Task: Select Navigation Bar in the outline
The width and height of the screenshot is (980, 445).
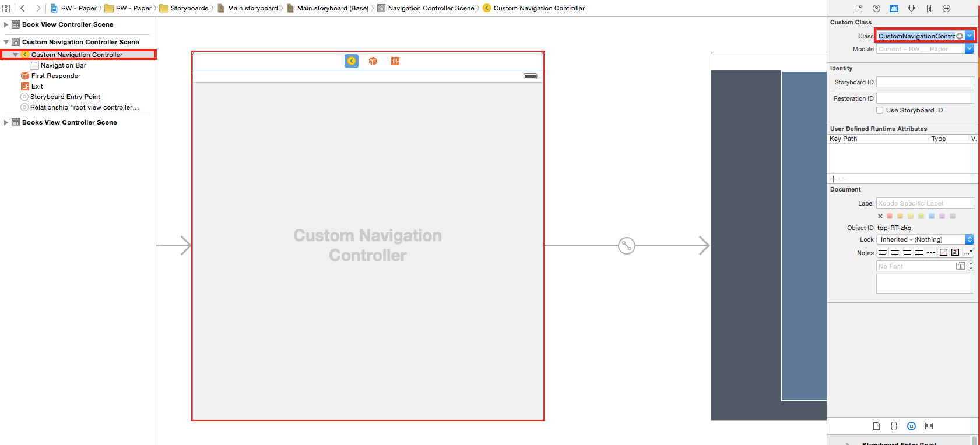Action: click(x=63, y=65)
